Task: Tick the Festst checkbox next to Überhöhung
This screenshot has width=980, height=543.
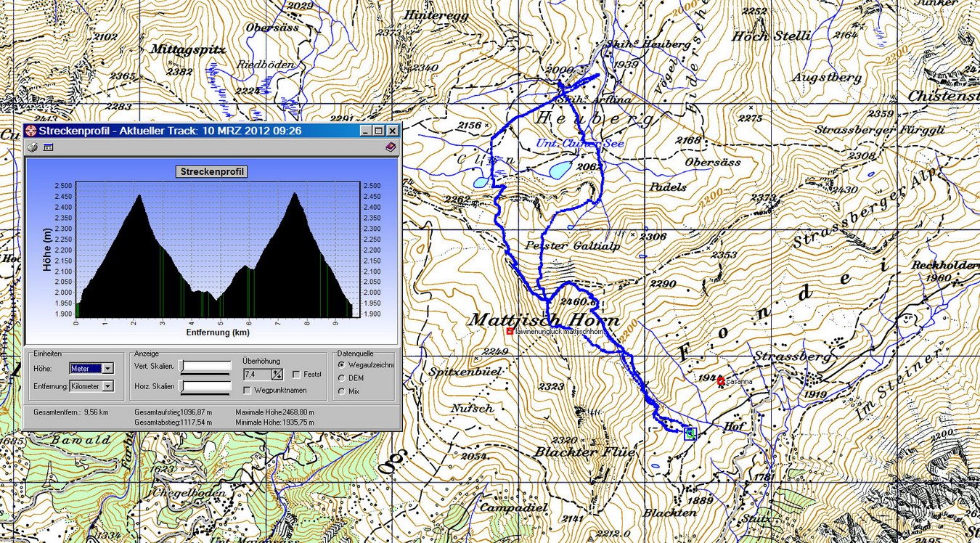Action: 296,375
